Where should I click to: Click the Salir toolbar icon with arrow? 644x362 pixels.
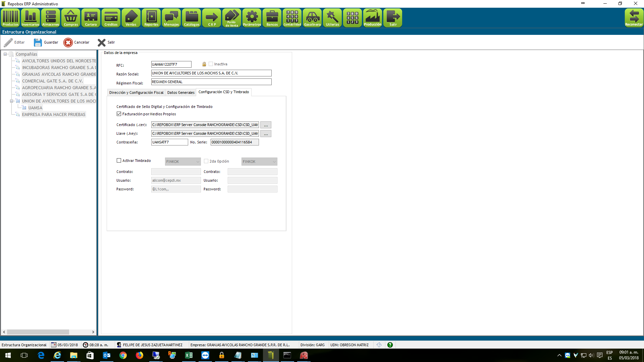[393, 18]
